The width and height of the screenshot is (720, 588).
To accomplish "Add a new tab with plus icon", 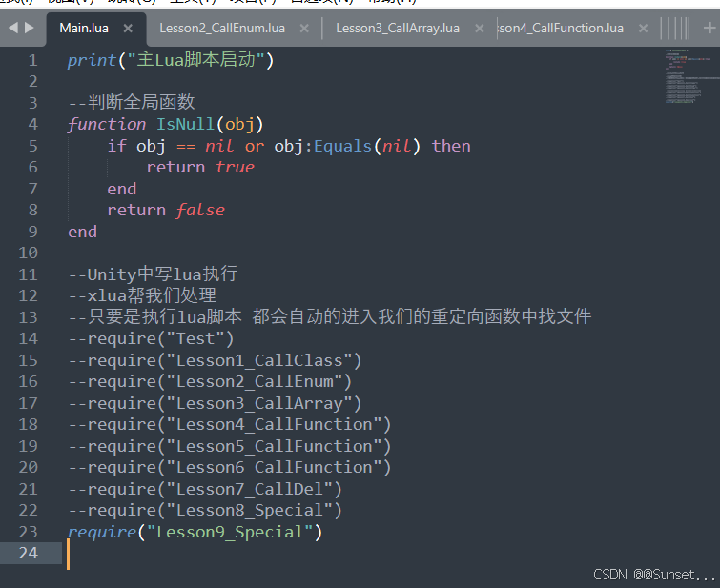I will coord(709,28).
